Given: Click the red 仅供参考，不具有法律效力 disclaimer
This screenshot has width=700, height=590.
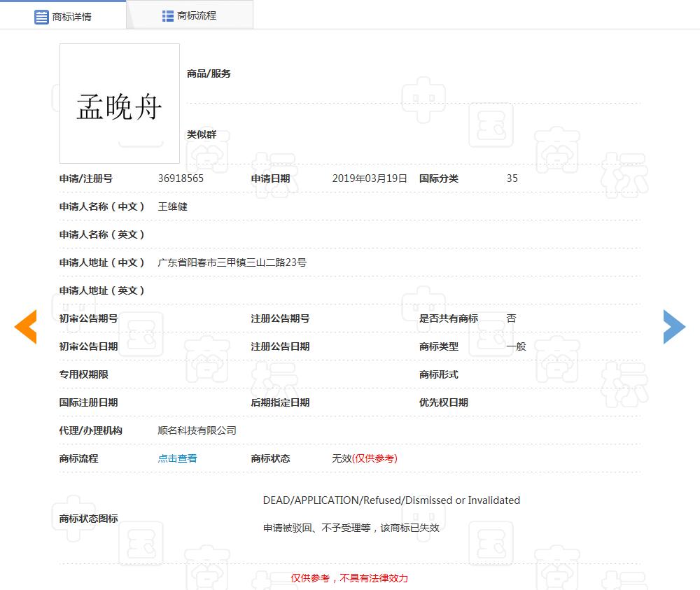Looking at the screenshot, I should [x=349, y=578].
